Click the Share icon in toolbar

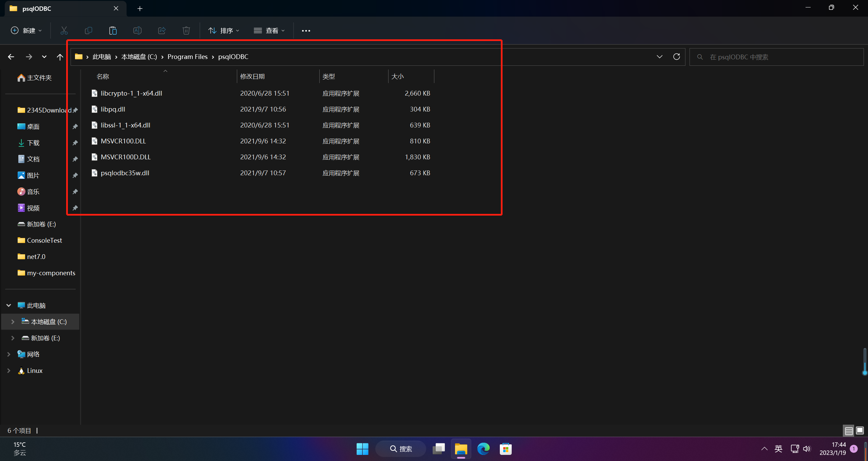(x=162, y=31)
